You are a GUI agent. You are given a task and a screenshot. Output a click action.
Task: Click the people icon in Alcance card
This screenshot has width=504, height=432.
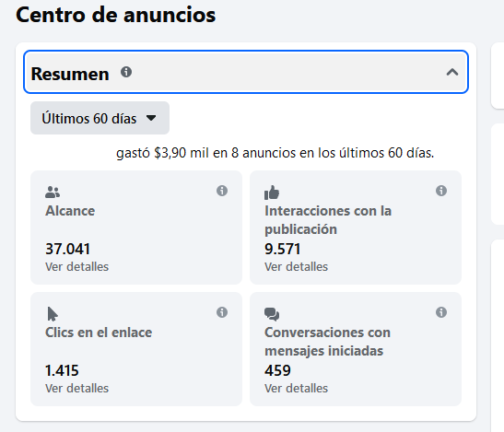pos(53,192)
